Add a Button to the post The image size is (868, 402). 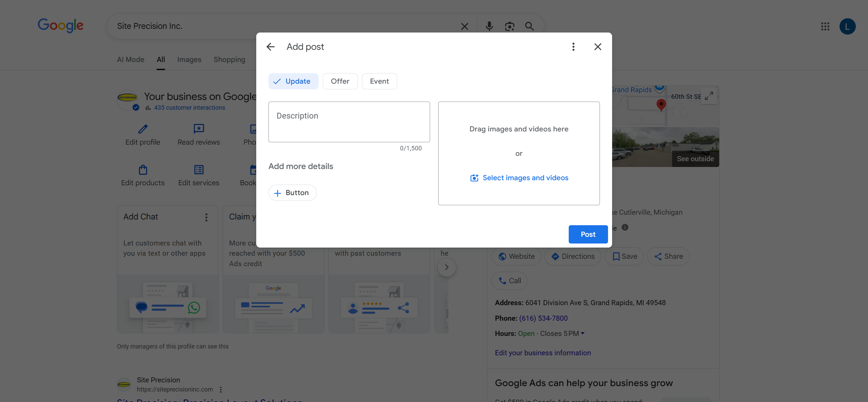[x=292, y=193]
